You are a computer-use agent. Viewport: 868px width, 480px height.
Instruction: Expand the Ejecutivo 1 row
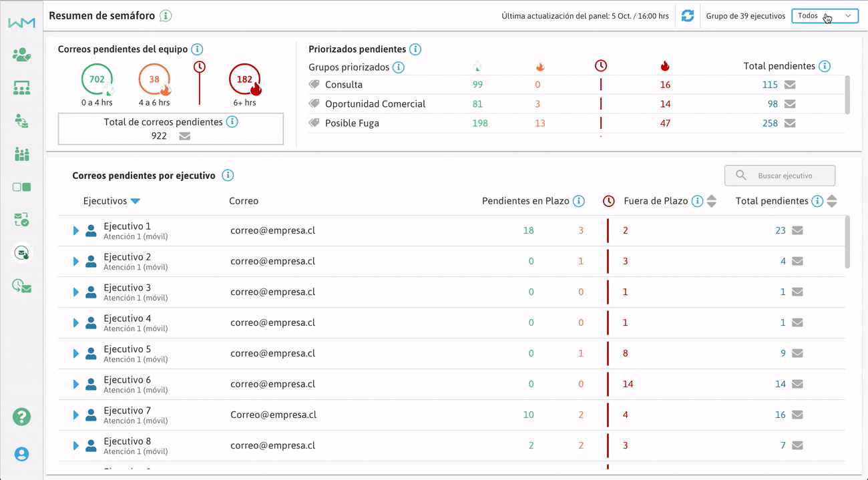(x=75, y=231)
